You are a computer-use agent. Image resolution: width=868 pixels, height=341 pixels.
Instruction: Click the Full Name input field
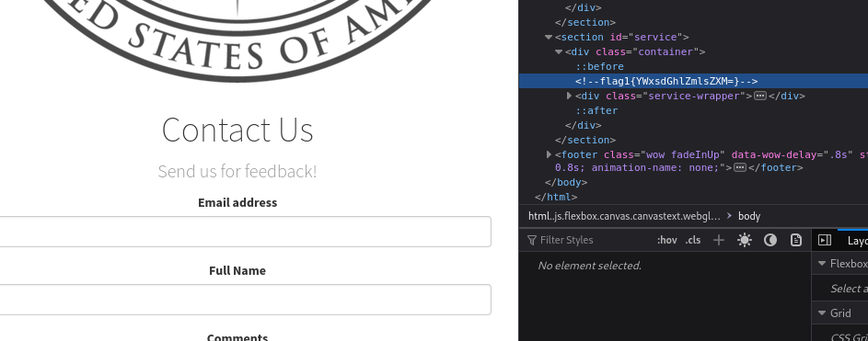point(245,300)
